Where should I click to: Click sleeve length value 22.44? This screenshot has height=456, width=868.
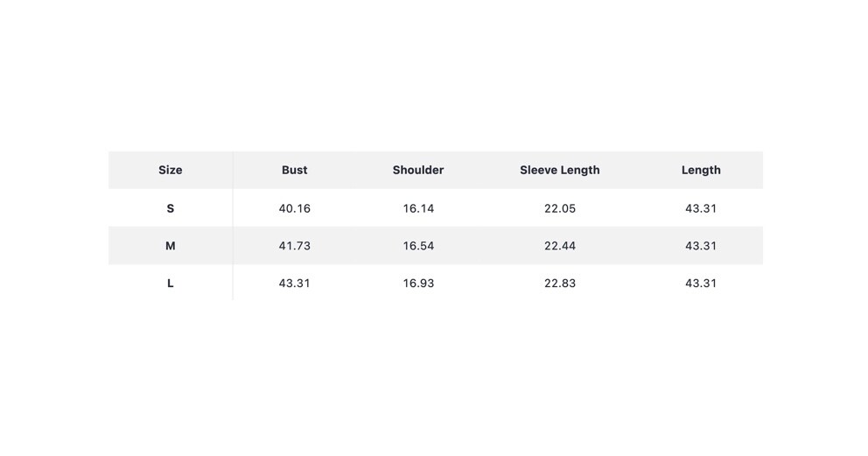pyautogui.click(x=560, y=246)
